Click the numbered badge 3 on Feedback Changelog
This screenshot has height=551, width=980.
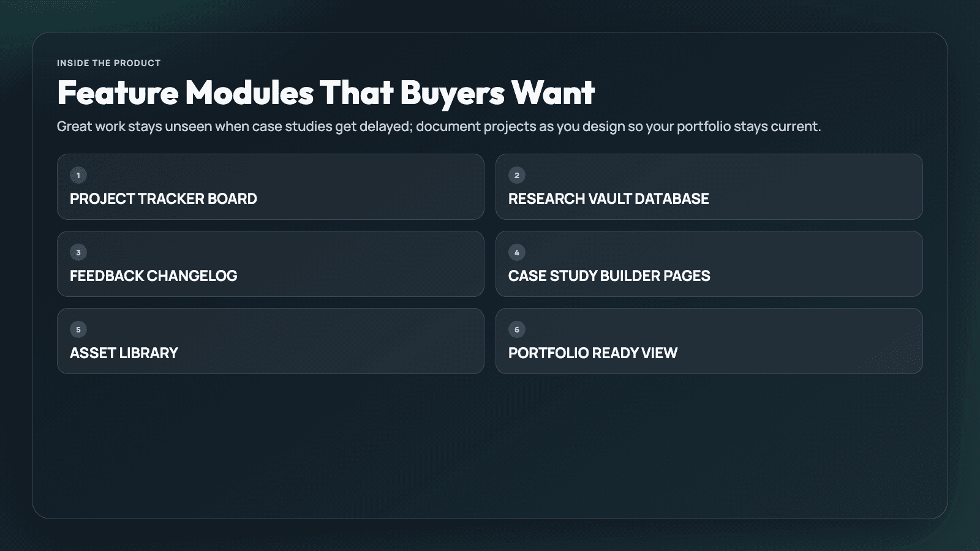(x=78, y=252)
